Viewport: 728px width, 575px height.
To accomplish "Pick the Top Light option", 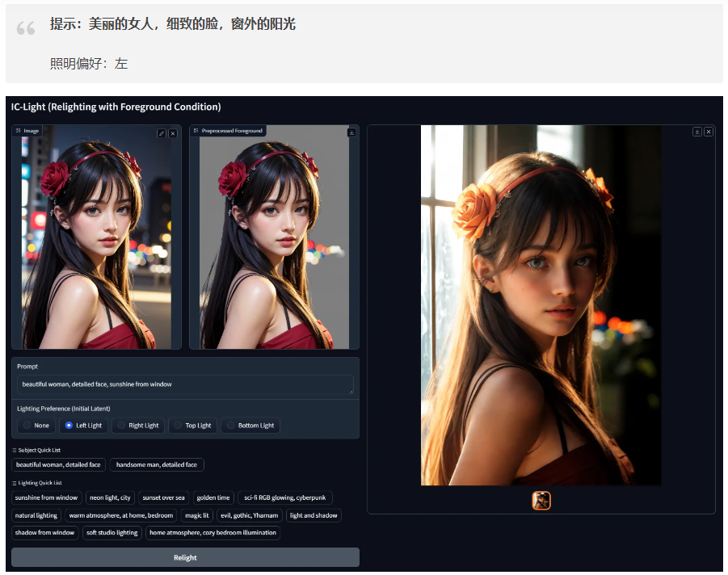I will (192, 426).
